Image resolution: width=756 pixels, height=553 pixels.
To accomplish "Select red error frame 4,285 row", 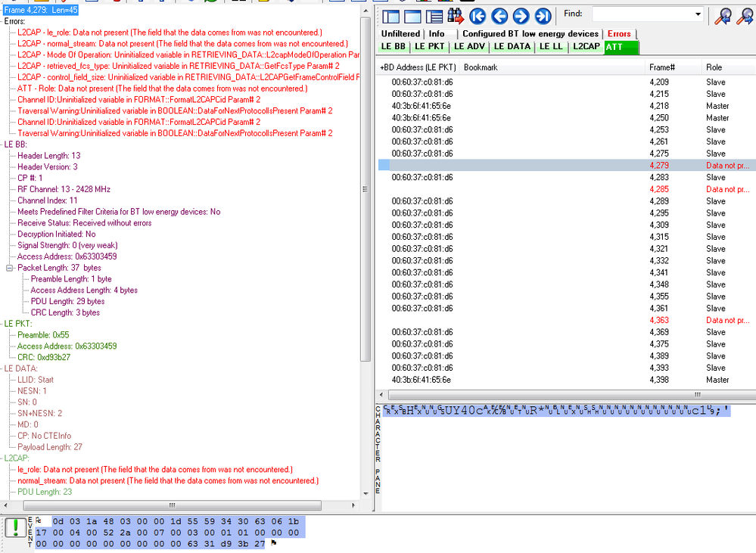I will [567, 189].
